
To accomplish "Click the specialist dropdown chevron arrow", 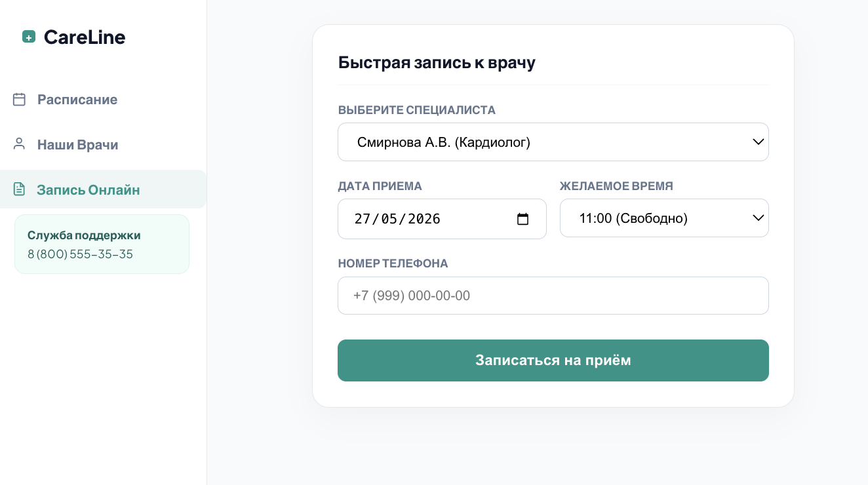I will tap(759, 142).
